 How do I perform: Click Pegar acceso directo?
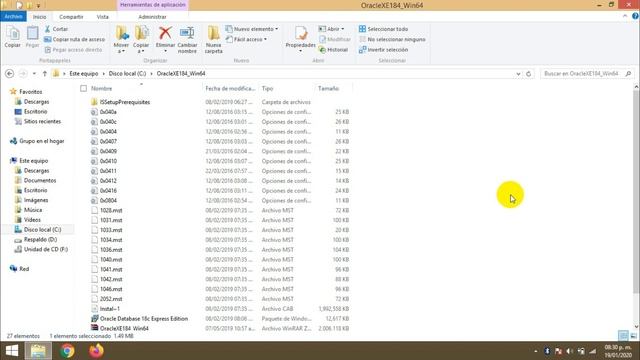[x=73, y=50]
